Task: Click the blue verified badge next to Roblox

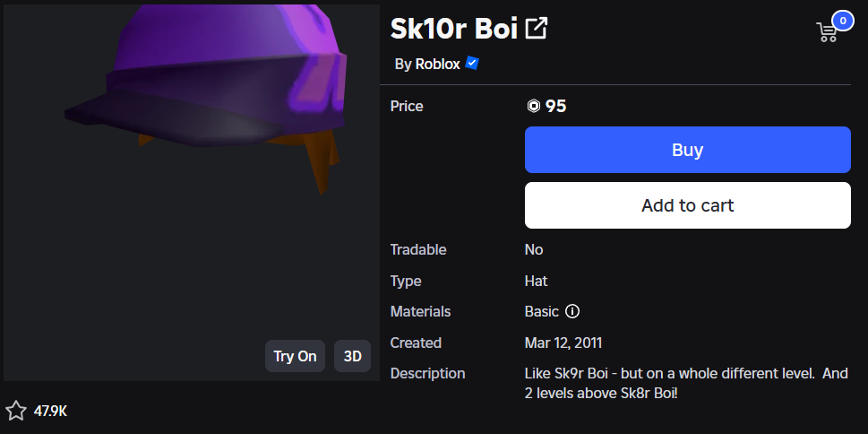Action: coord(472,64)
